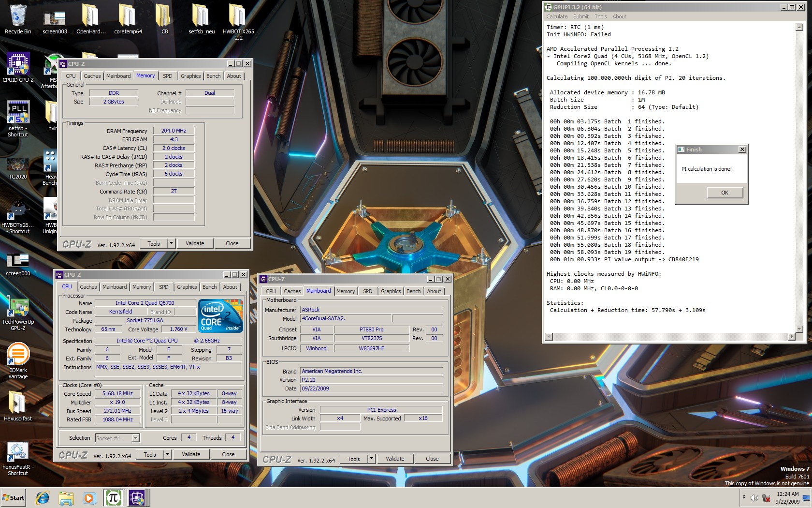Open the coretemp64 folder

(x=128, y=19)
